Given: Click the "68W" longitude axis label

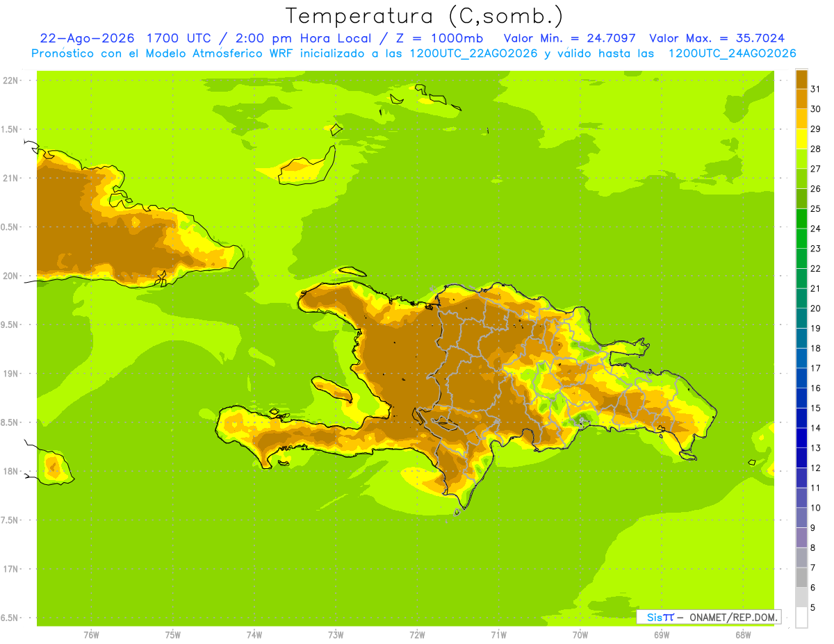Looking at the screenshot, I should pyautogui.click(x=743, y=635).
